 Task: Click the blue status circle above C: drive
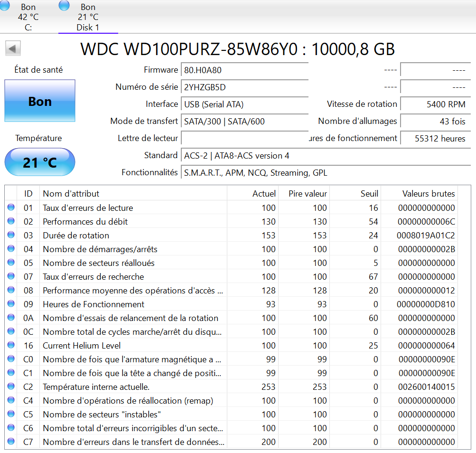(x=5, y=5)
